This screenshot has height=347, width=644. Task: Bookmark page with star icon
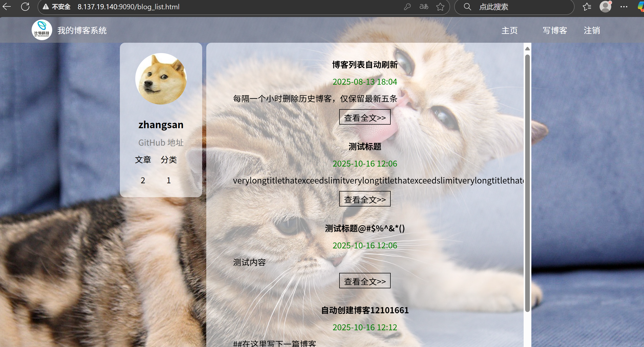tap(440, 7)
